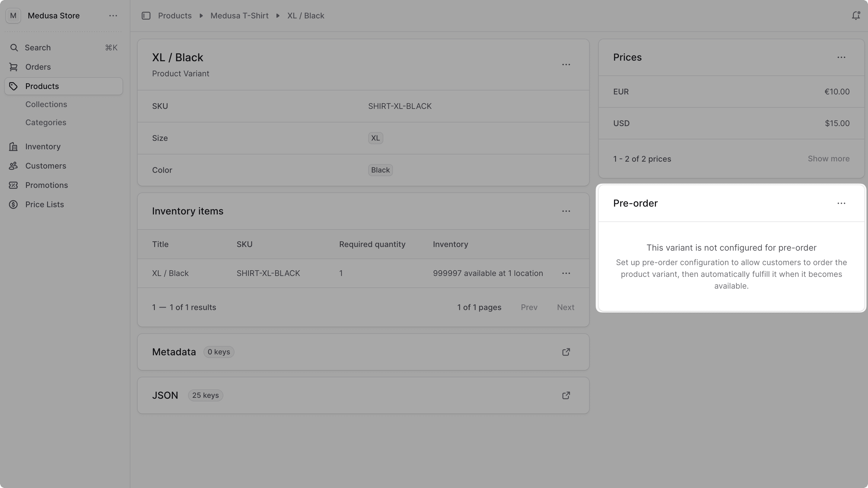The image size is (868, 488).
Task: Open the Medusa Store options menu
Action: point(113,15)
